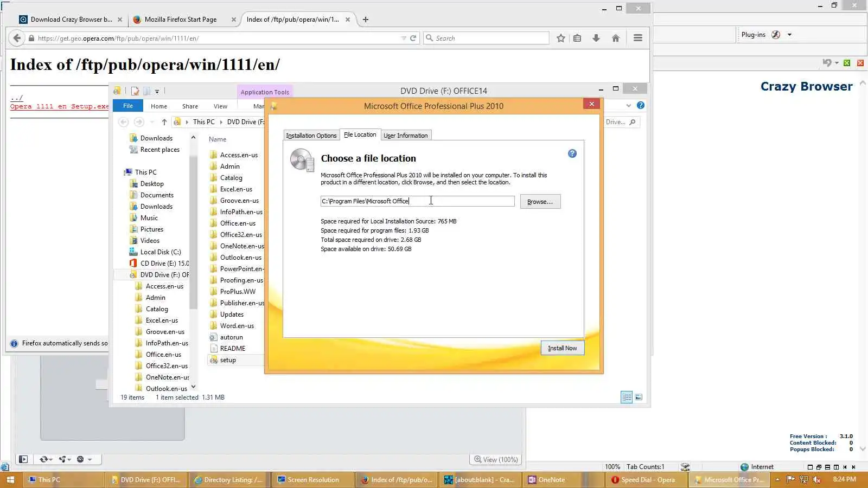This screenshot has height=488, width=868.
Task: Show hidden tray icons arrow
Action: coord(777,479)
